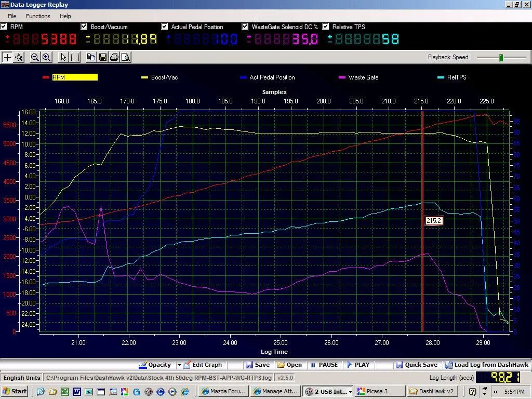532x399 pixels.
Task: Expand the Opacity dropdown arrow
Action: [179, 365]
